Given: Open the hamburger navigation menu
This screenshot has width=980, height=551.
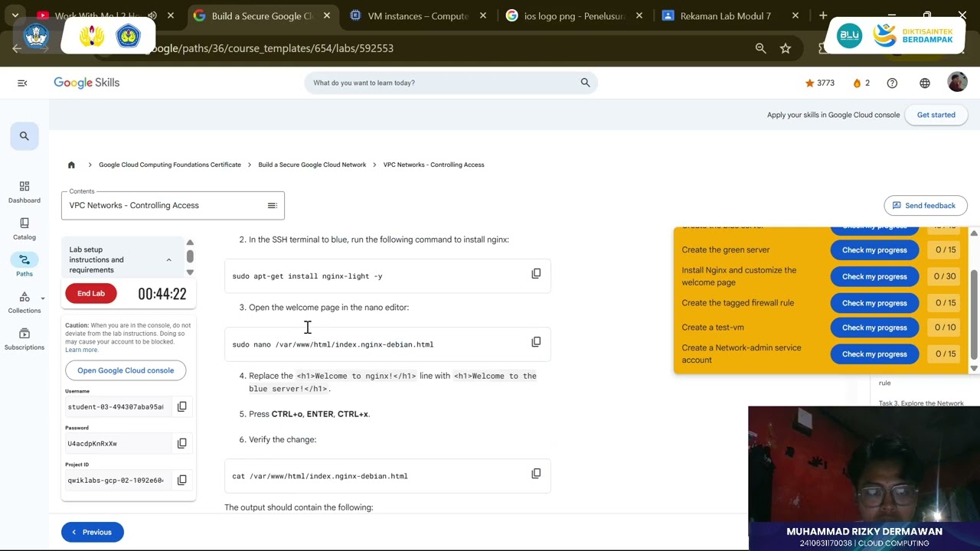Looking at the screenshot, I should [22, 83].
